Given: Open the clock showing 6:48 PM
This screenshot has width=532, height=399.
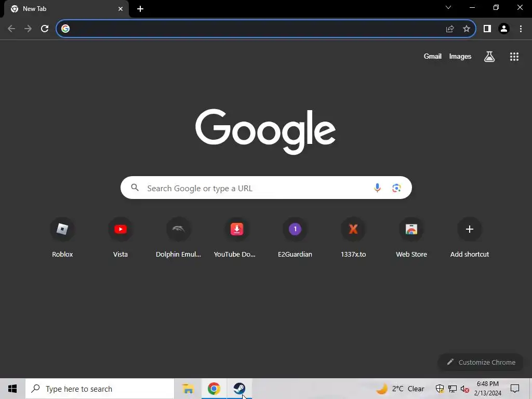Looking at the screenshot, I should (487, 389).
